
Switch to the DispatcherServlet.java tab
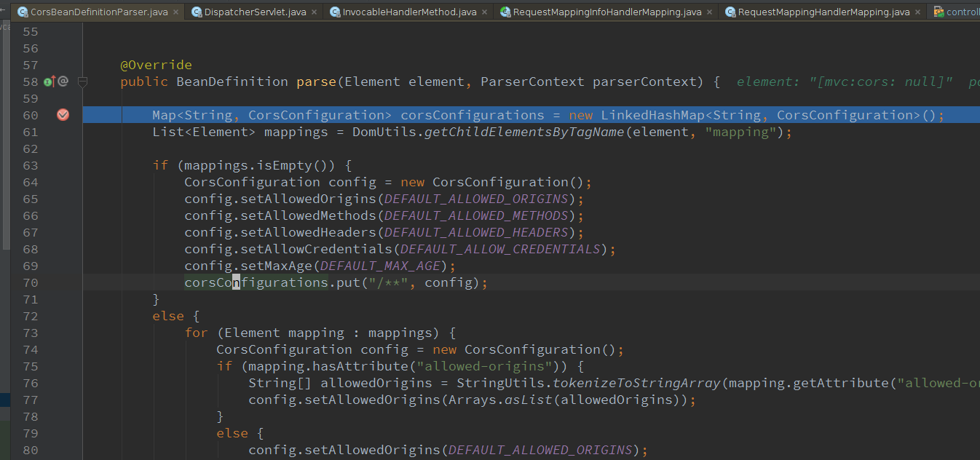255,12
